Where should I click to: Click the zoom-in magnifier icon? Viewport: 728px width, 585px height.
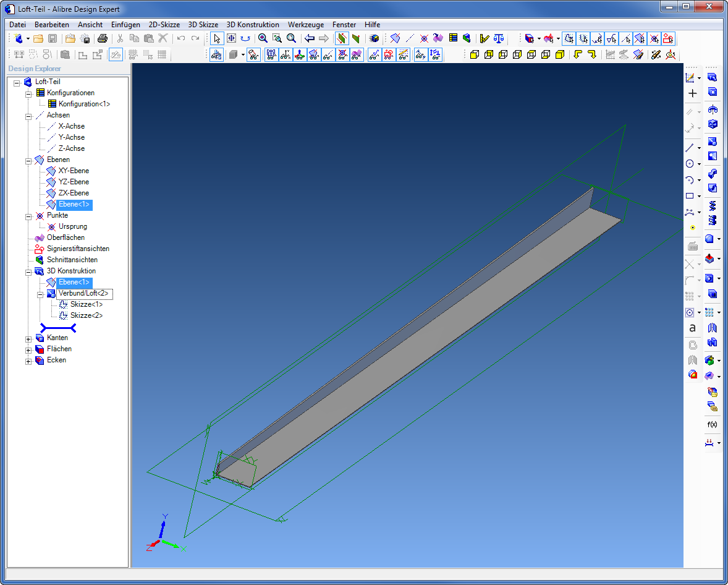[x=263, y=38]
